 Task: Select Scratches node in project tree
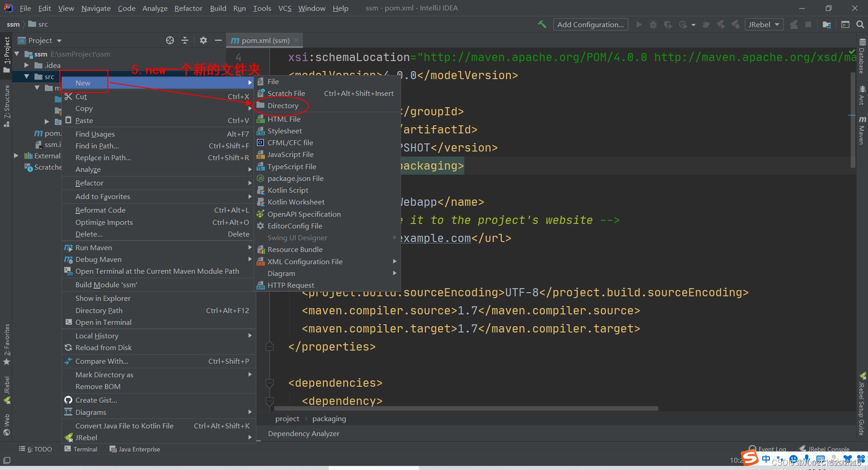(x=43, y=167)
